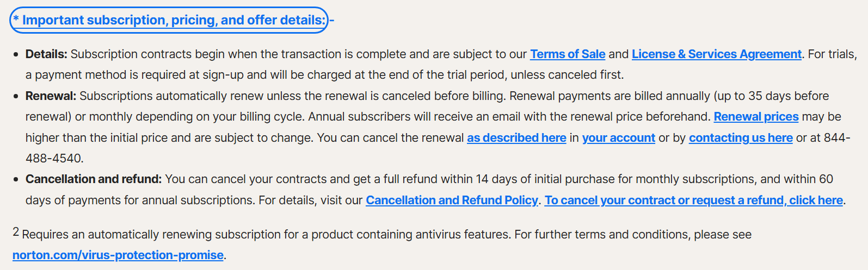Viewport: 868px width, 270px height.
Task: Click the bold "Renewal:" label
Action: click(51, 96)
